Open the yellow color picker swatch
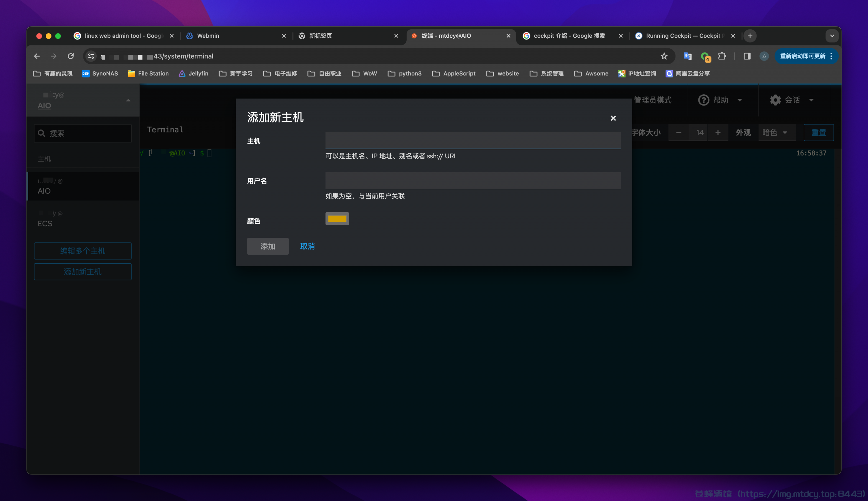 pyautogui.click(x=337, y=219)
